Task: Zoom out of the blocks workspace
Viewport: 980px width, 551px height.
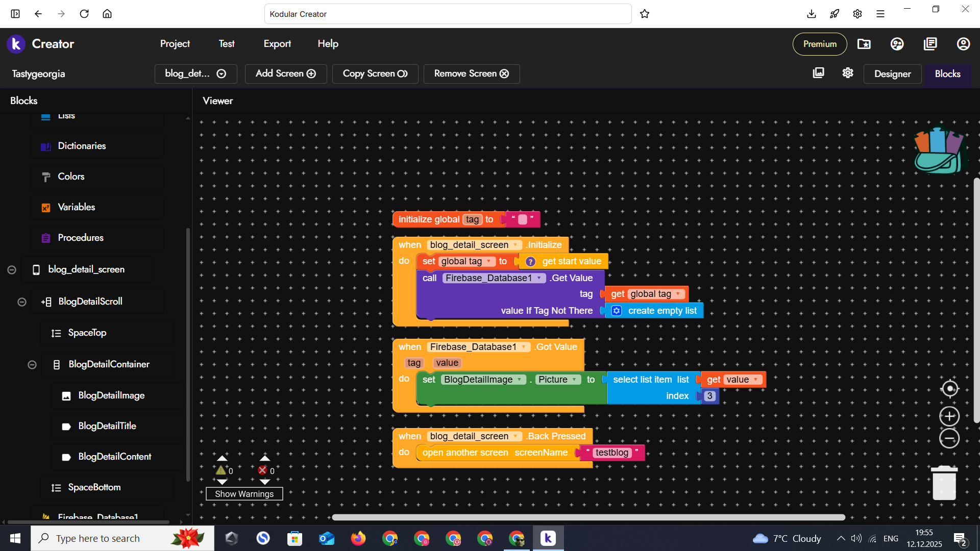Action: pyautogui.click(x=949, y=439)
